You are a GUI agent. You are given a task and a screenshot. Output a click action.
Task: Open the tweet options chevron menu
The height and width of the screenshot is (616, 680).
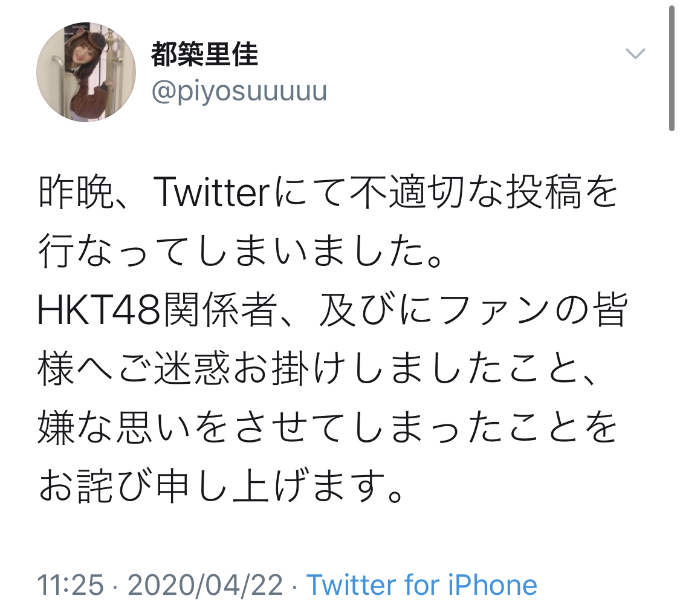tap(635, 53)
